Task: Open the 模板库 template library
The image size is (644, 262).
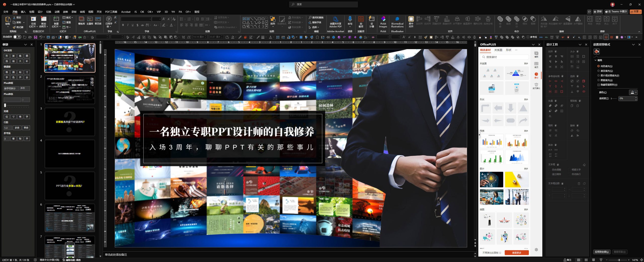Action: (82, 21)
